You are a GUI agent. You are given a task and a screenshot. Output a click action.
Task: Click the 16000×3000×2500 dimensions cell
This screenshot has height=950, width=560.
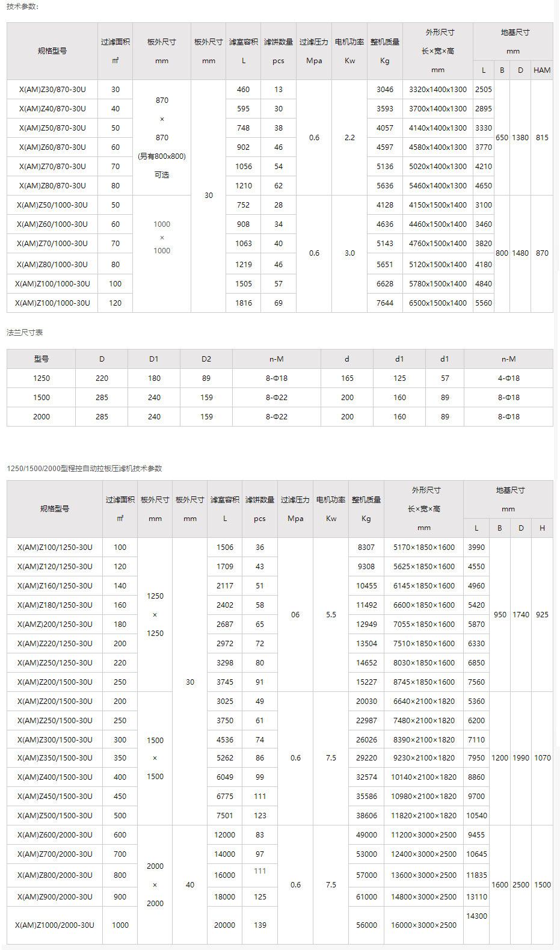[x=424, y=925]
